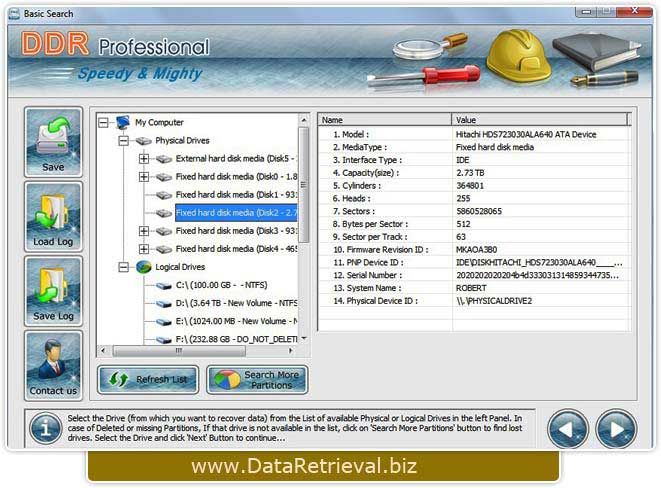Click the Basic Search title bar icon
The image size is (661, 488).
14,14
